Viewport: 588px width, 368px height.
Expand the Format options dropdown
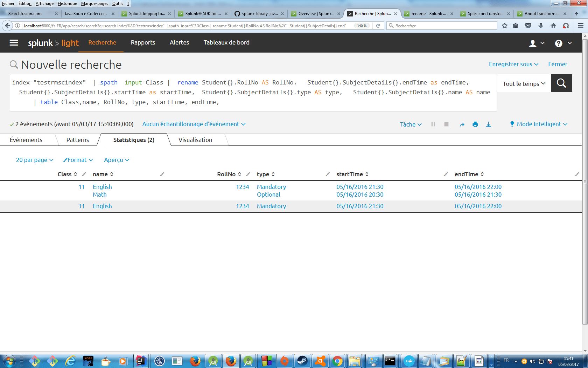point(78,160)
